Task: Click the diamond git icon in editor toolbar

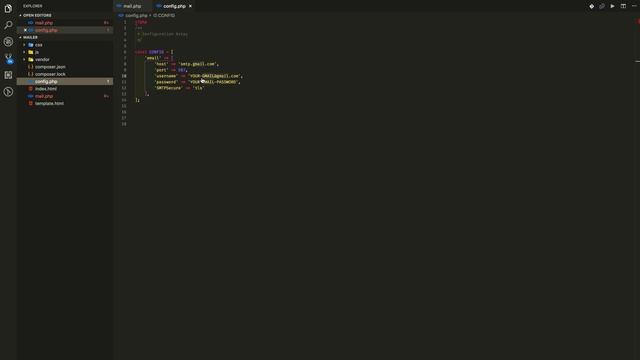Action: [591, 6]
